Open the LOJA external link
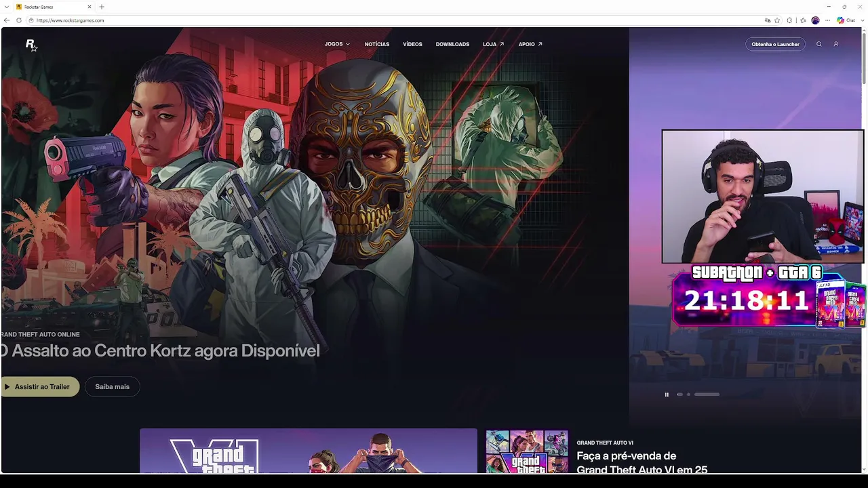868x488 pixels. tap(493, 44)
